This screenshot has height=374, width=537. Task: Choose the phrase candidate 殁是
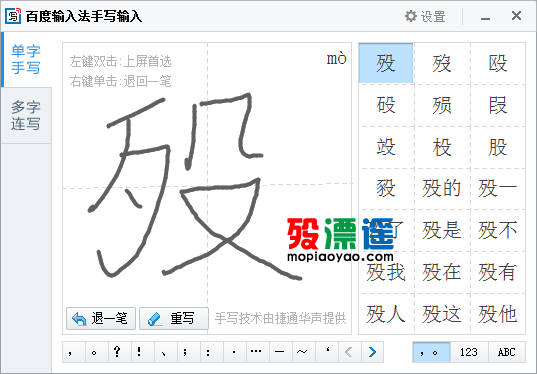tap(442, 230)
